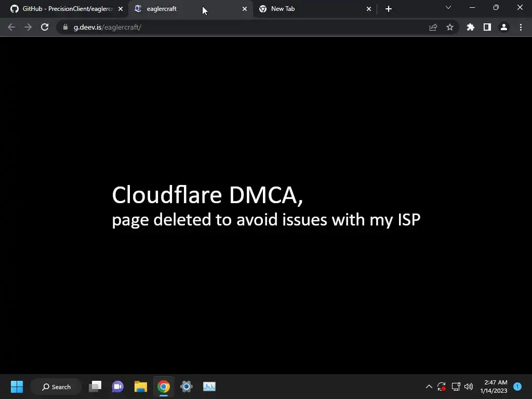
Task: Restore down the Chrome window
Action: pos(496,7)
